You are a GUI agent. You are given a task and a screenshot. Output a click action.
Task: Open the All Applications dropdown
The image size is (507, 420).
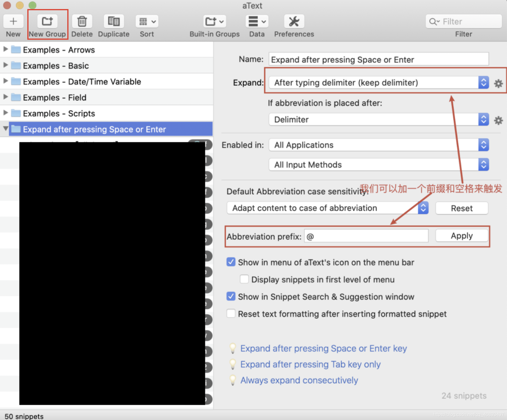click(378, 145)
